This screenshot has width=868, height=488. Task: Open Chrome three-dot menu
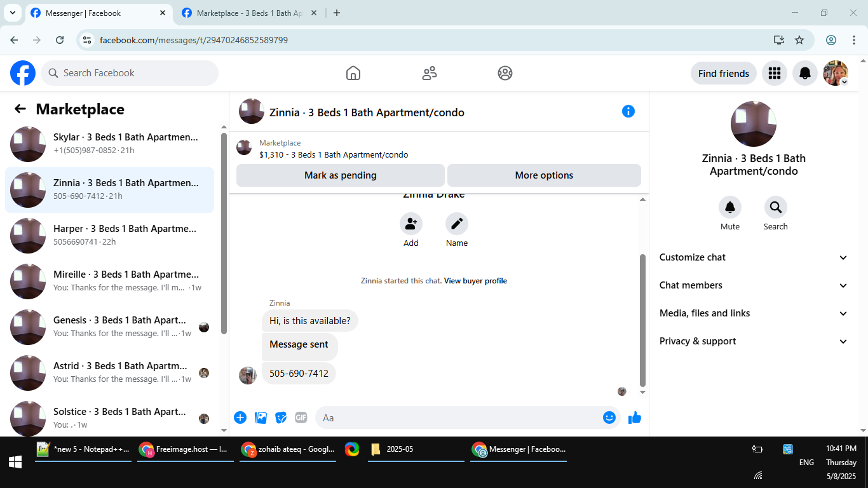coord(854,40)
